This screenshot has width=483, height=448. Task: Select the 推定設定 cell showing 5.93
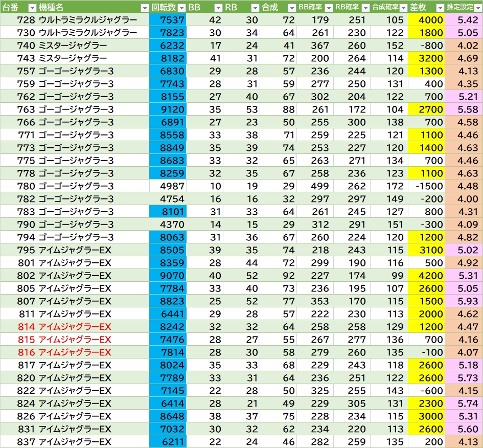tap(464, 301)
